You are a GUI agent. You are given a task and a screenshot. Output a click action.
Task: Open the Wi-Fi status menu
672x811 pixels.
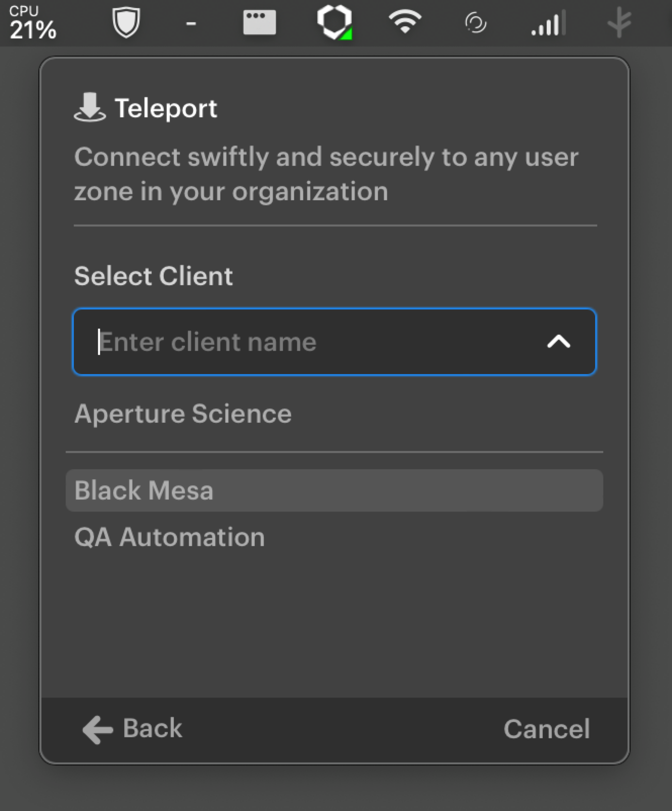(x=405, y=22)
